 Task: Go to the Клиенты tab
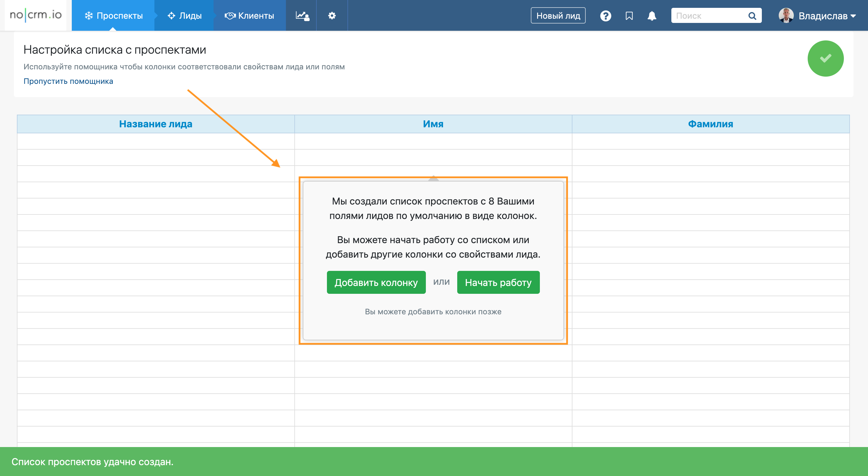click(x=249, y=15)
